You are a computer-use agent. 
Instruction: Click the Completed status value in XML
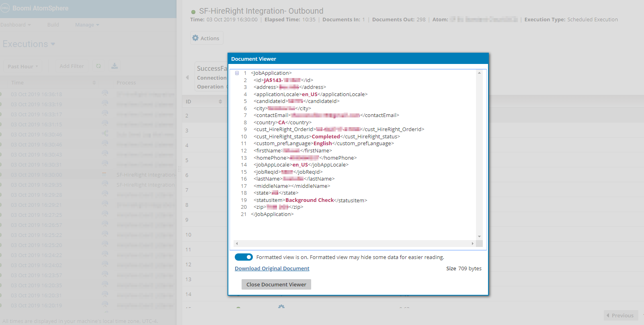(x=326, y=137)
